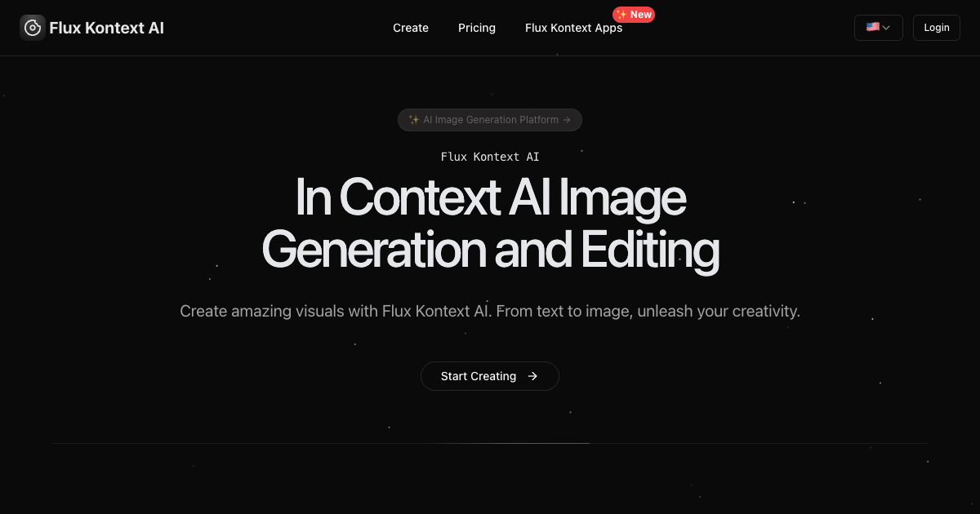Click the small Flux Kontext AI label above the heading
Screen dimensions: 980x514
[490, 157]
